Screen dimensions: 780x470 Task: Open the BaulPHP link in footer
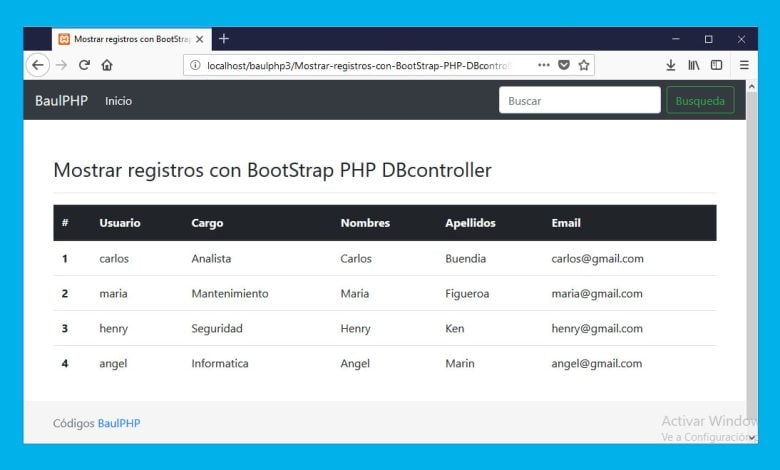[119, 424]
